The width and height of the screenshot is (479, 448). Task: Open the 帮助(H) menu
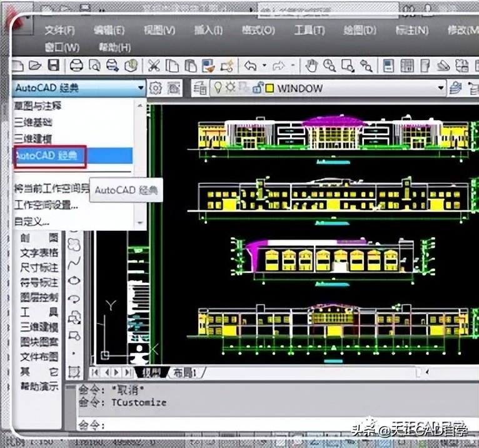[x=115, y=48]
